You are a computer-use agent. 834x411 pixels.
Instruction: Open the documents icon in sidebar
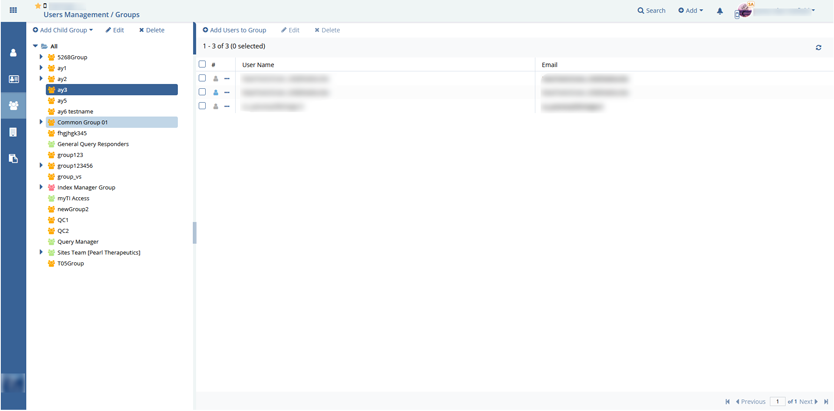coord(13,158)
